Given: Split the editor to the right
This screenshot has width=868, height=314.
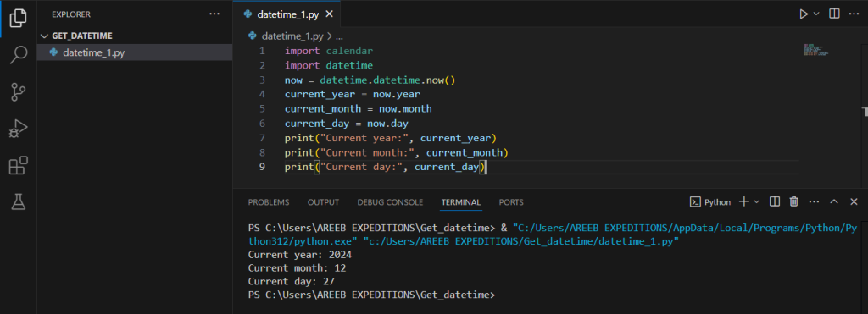Looking at the screenshot, I should pos(834,14).
